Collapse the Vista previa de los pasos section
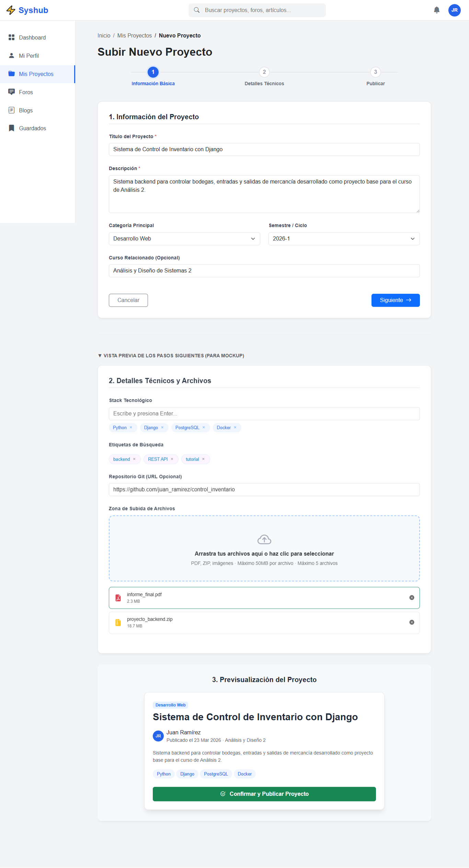This screenshot has height=868, width=469. [171, 356]
